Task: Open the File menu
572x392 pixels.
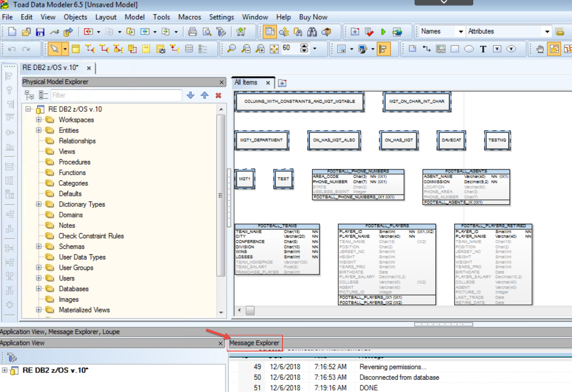Action: tap(7, 17)
